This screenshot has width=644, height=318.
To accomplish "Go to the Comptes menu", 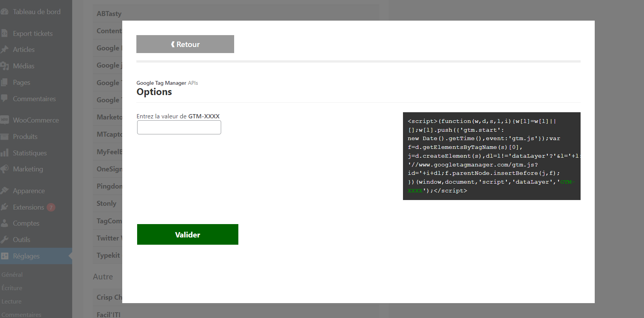I will point(26,223).
